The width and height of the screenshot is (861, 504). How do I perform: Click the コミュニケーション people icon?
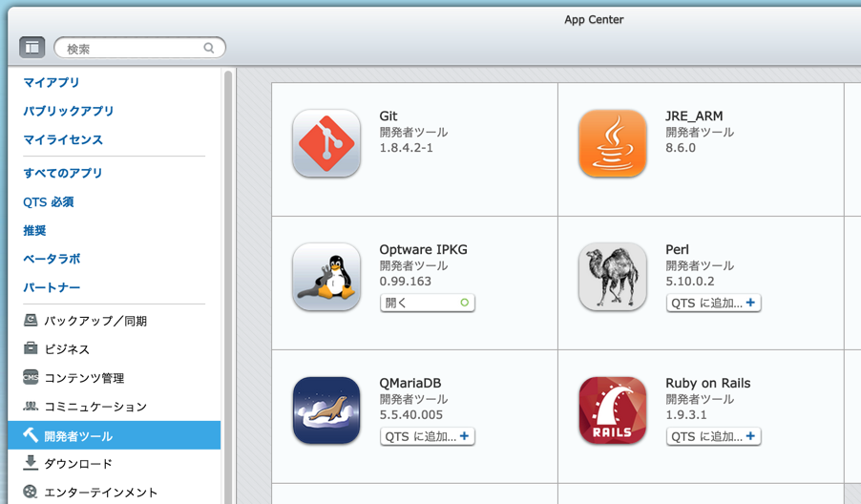click(31, 406)
